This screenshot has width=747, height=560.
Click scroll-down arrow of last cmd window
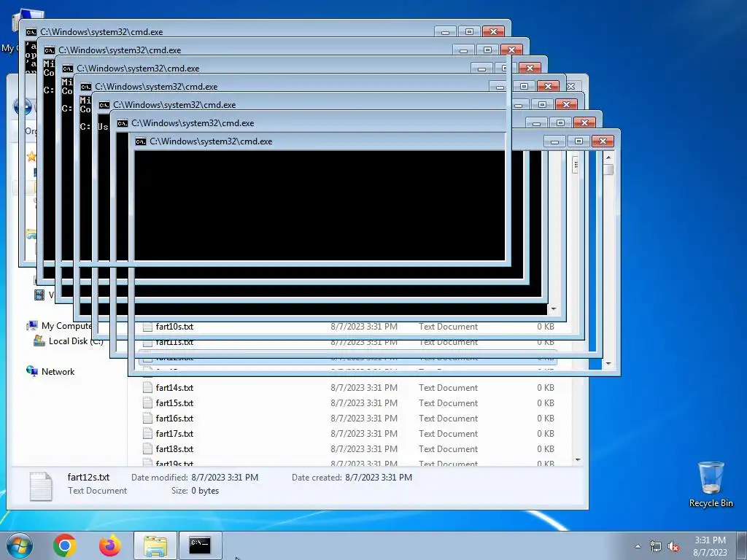[608, 364]
